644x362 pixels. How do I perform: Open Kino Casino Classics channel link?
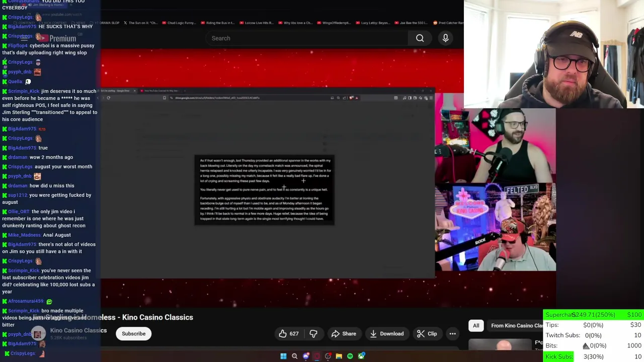[x=78, y=330]
